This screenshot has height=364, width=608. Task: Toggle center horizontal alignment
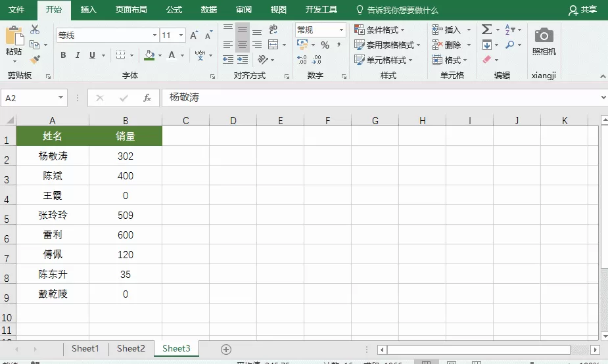(243, 45)
